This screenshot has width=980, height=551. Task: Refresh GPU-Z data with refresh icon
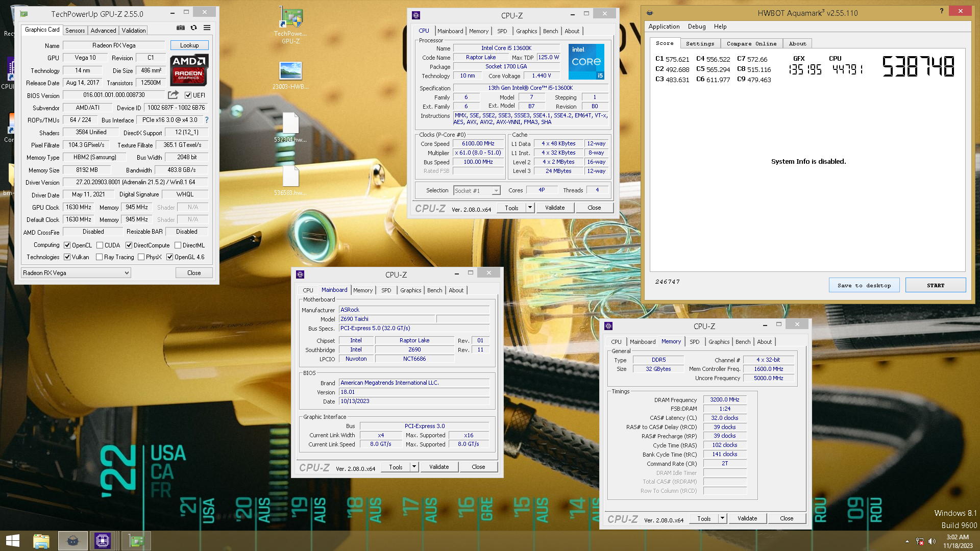click(x=193, y=28)
